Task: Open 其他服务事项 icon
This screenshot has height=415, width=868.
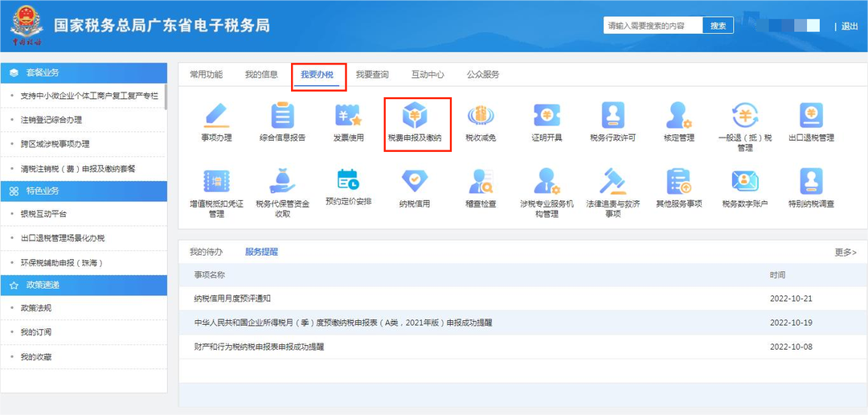Action: [x=678, y=181]
